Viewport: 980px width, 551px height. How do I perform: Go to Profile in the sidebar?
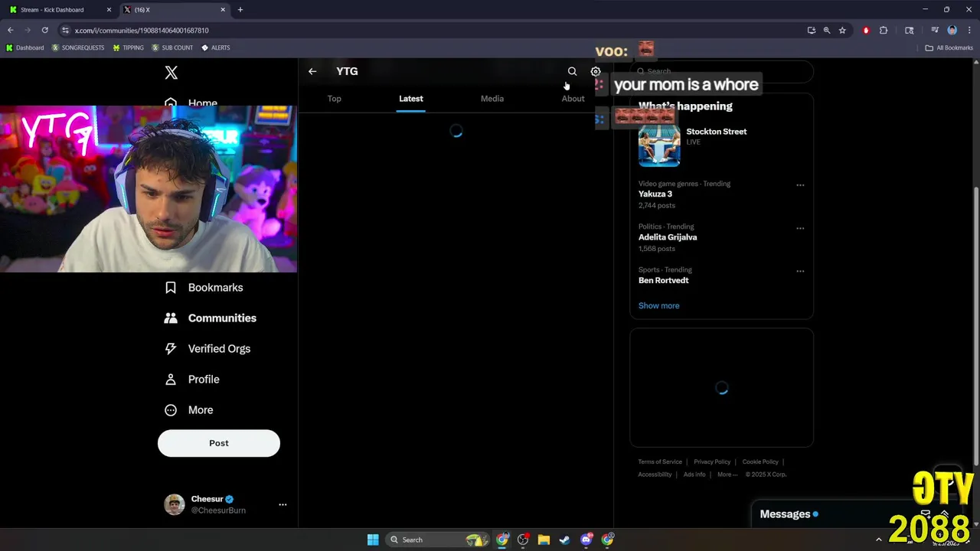click(192, 380)
